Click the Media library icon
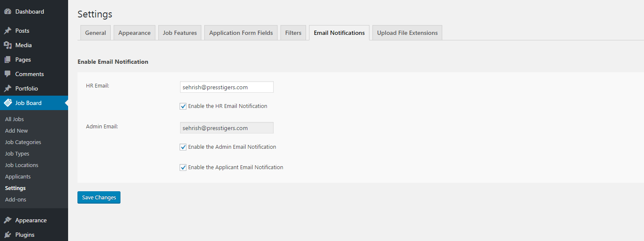Viewport: 644px width, 241px height. coord(8,45)
